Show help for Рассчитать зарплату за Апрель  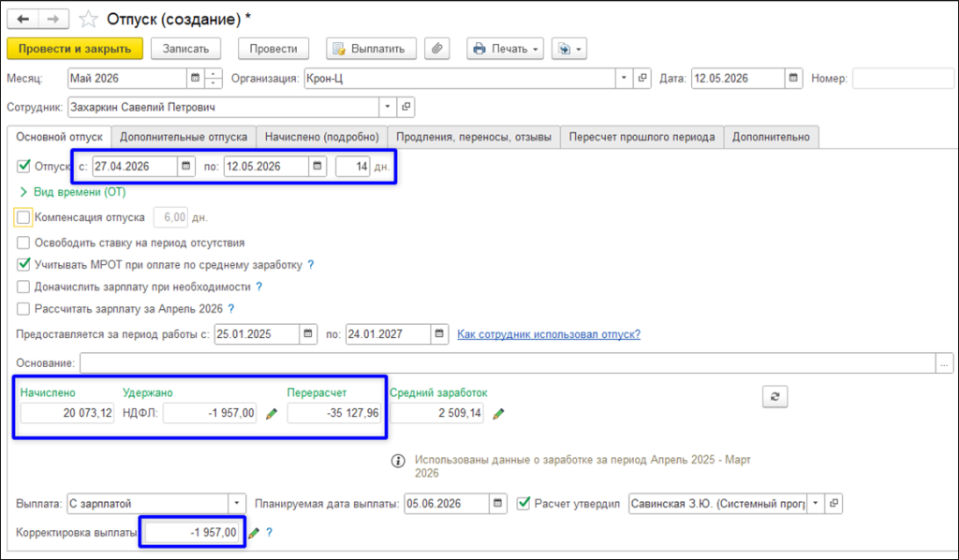231,309
